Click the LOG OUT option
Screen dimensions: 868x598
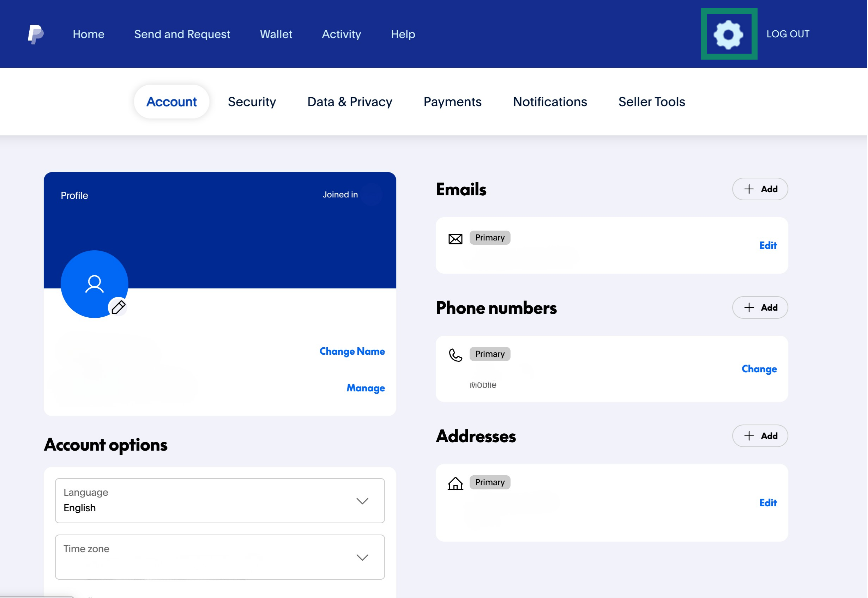point(788,34)
